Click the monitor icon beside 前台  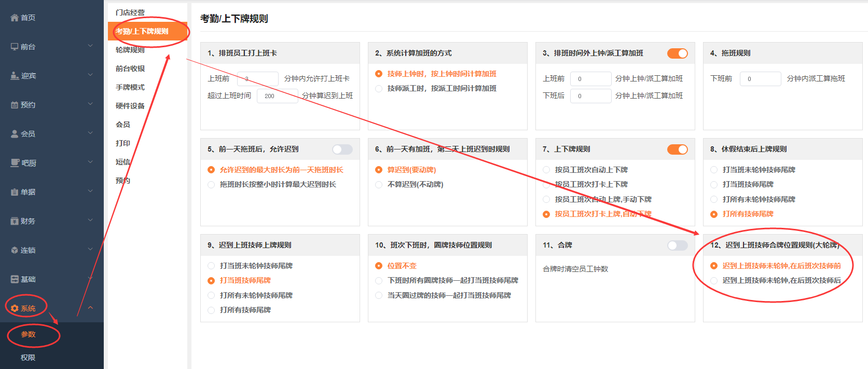(15, 47)
